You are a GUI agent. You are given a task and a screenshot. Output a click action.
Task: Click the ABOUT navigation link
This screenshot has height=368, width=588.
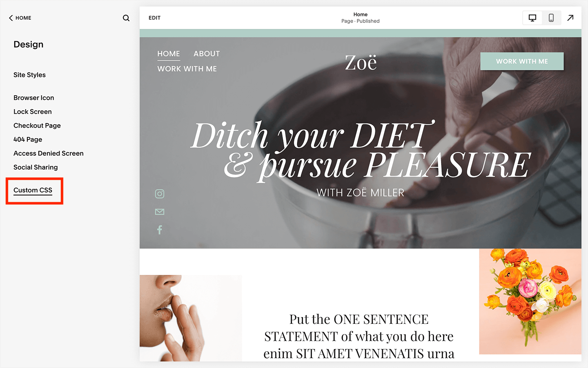[207, 54]
